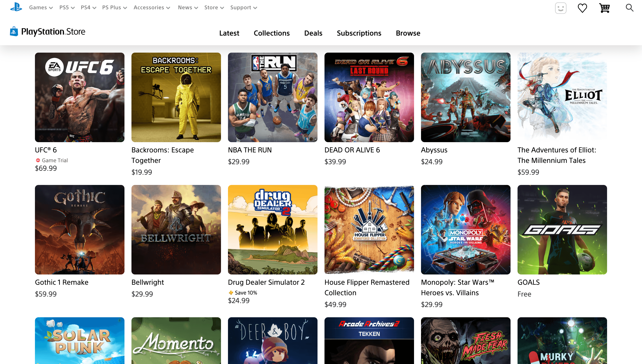Expand the PS Plus dropdown menu
This screenshot has width=642, height=364.
(x=114, y=7)
